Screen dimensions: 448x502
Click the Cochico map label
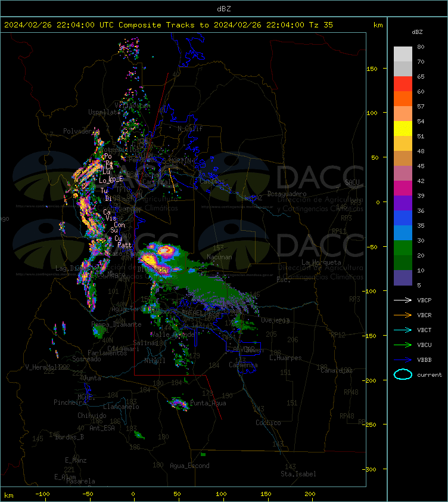coord(268,423)
